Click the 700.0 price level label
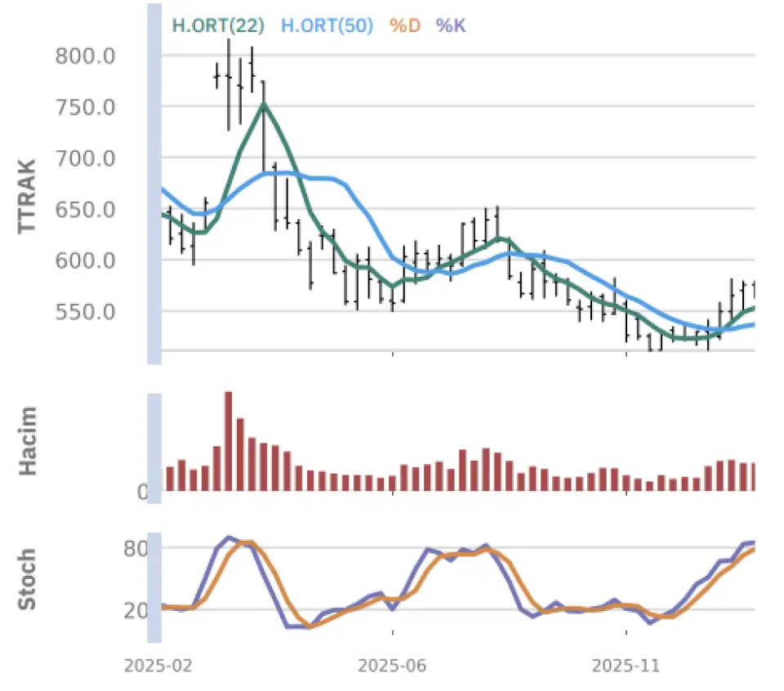This screenshot has width=784, height=691. (86, 158)
